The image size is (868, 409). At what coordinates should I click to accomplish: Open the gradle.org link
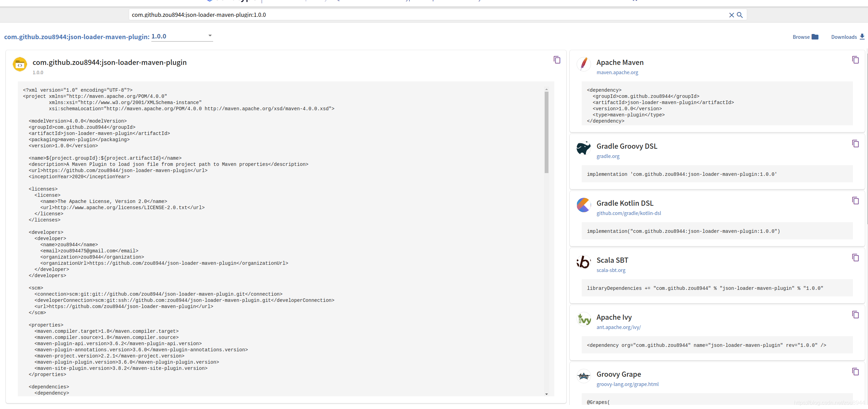(x=608, y=156)
